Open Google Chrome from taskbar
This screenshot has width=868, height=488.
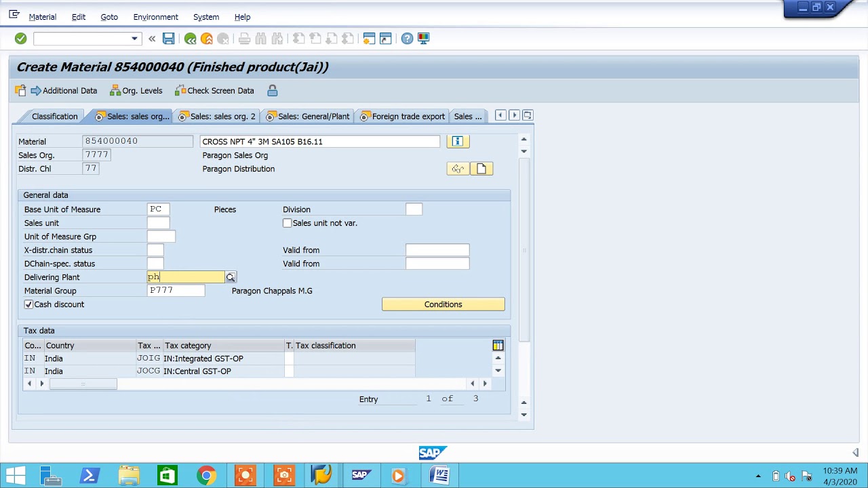tap(207, 475)
